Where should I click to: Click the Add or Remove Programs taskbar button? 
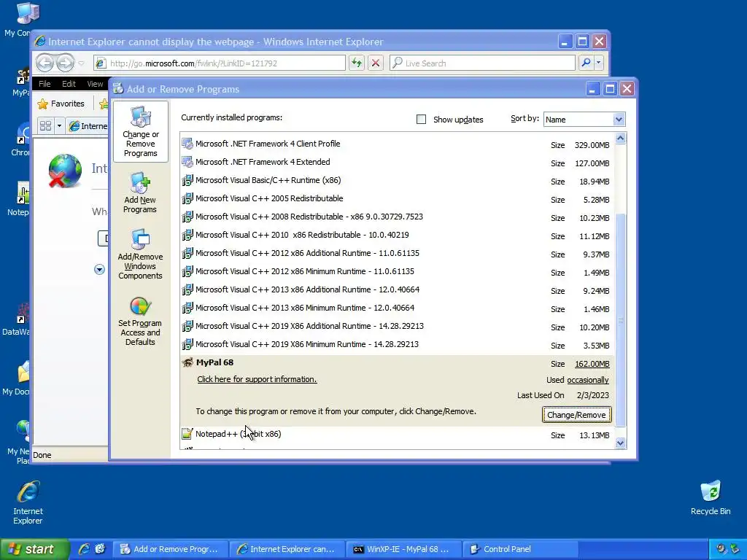tap(170, 549)
